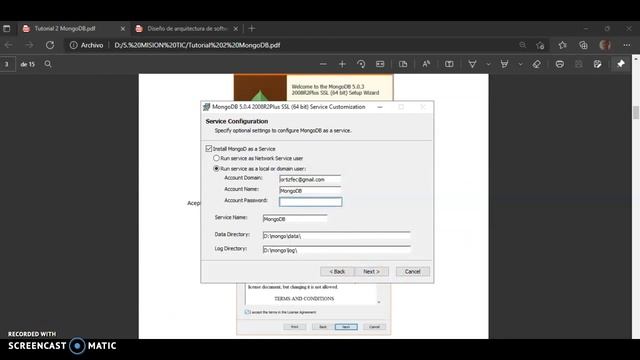Click Print in the background license wizard
This screenshot has width=640, height=360.
point(295,327)
